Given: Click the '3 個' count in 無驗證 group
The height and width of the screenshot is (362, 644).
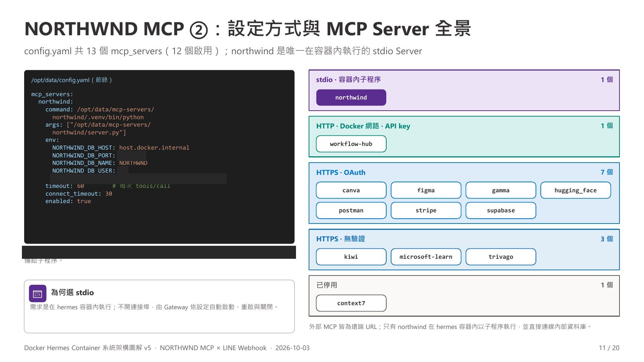Looking at the screenshot, I should click(607, 239).
